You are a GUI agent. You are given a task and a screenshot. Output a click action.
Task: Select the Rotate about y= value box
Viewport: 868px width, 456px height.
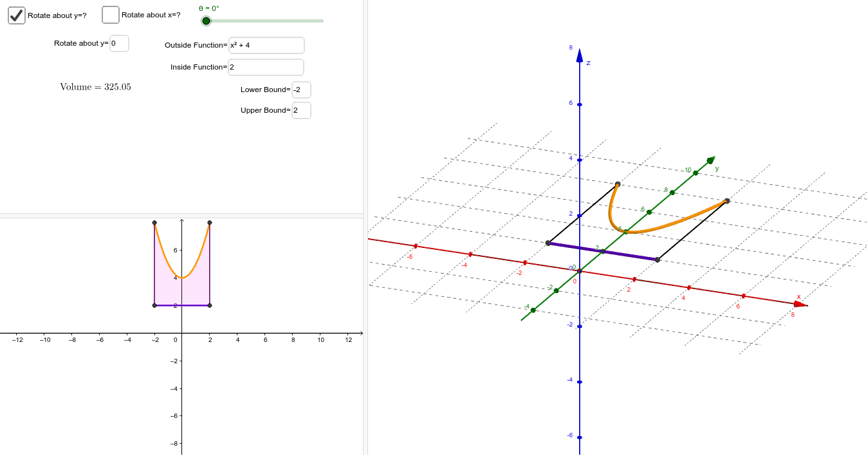click(119, 43)
